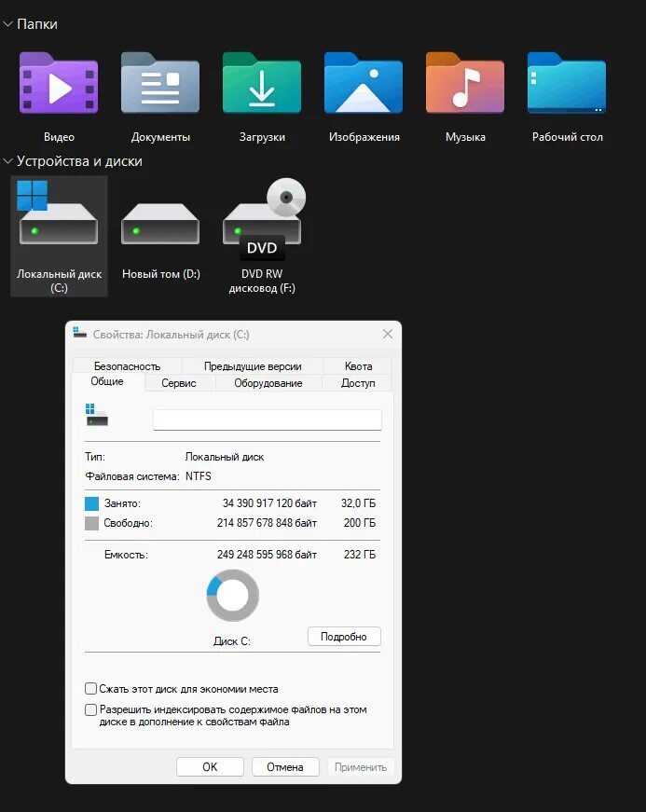Screen dimensions: 646x812
Task: Click the disk label input field
Action: coord(268,420)
